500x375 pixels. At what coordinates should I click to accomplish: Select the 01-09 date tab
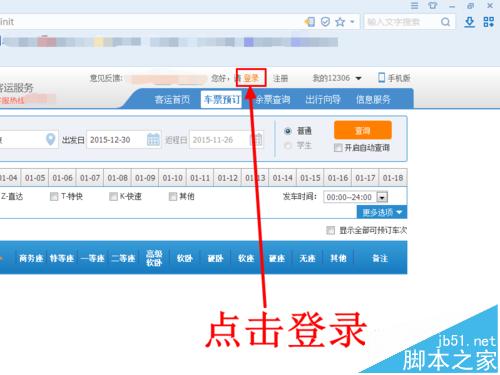pyautogui.click(x=145, y=178)
